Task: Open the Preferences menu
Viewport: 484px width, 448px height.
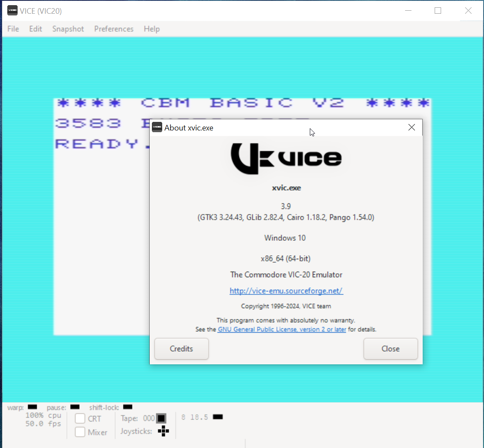Action: click(114, 29)
